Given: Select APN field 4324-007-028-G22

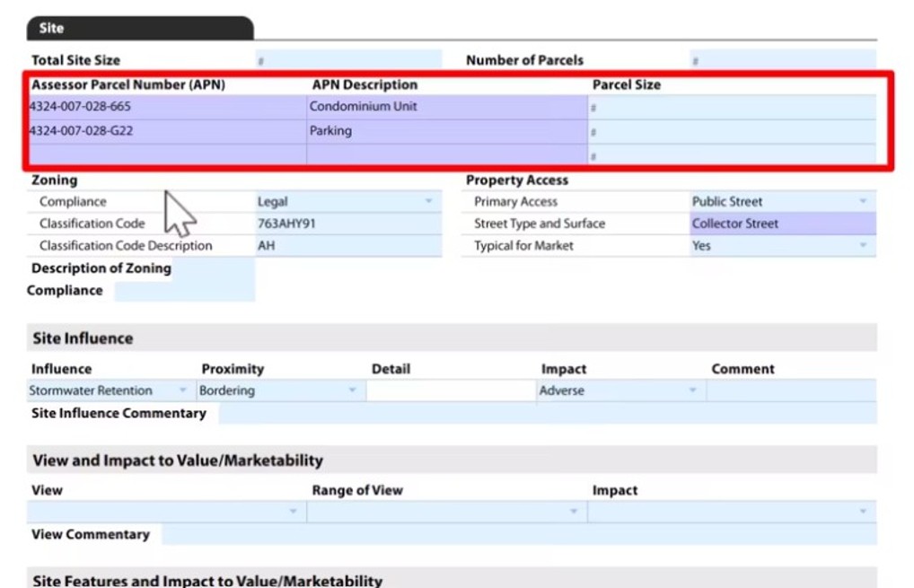Looking at the screenshot, I should (x=166, y=131).
